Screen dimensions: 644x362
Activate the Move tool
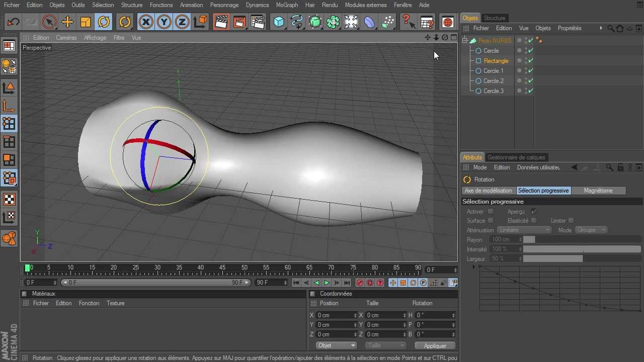point(67,22)
